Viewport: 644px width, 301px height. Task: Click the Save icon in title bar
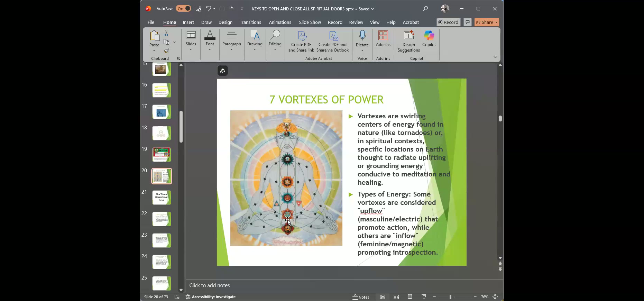[198, 9]
